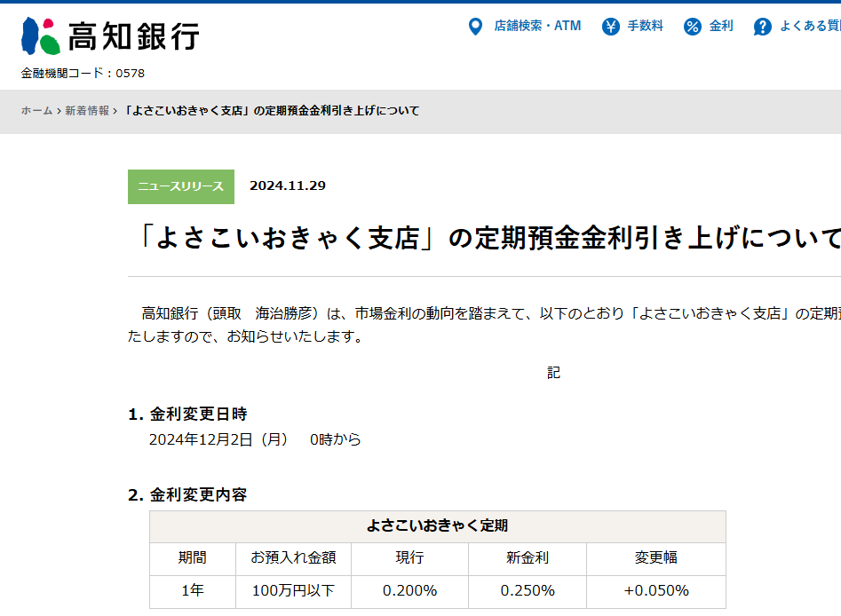Screen dimensions: 841x616
Task: Click the article headline about 定期預金金利引き上げ
Action: coord(488,238)
